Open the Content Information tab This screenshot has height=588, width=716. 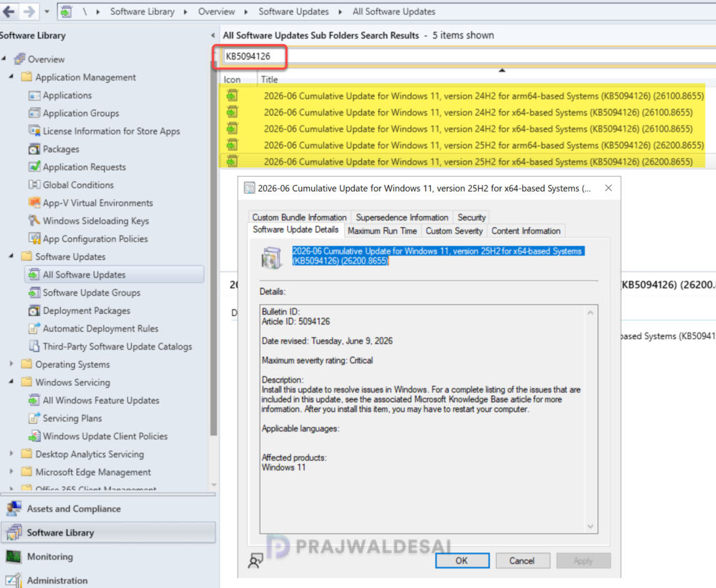pos(526,231)
